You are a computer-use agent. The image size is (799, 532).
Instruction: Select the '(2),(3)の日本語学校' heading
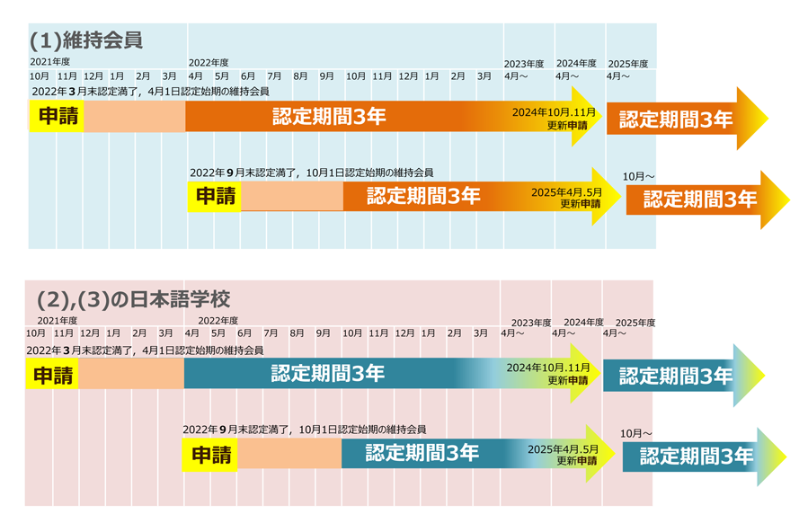[134, 299]
